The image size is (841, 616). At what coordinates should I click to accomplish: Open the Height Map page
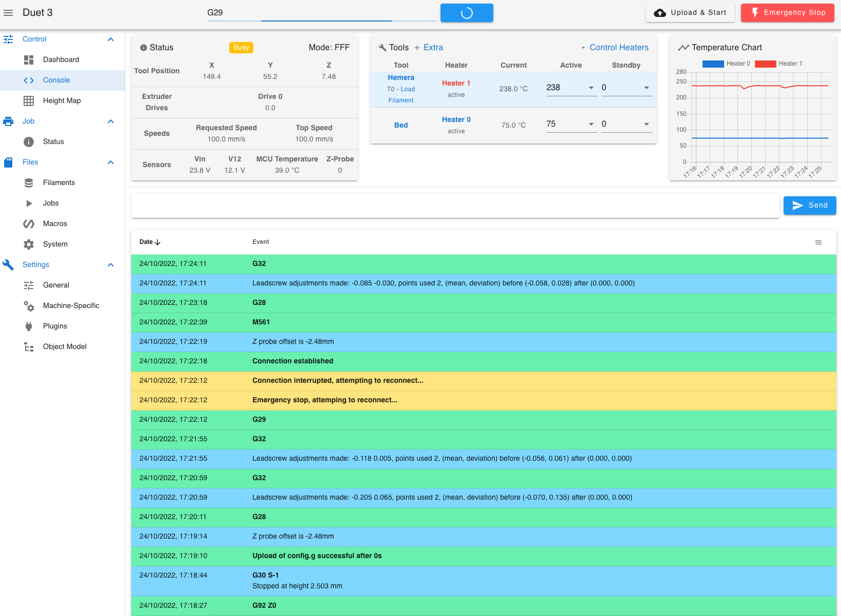[x=62, y=100]
